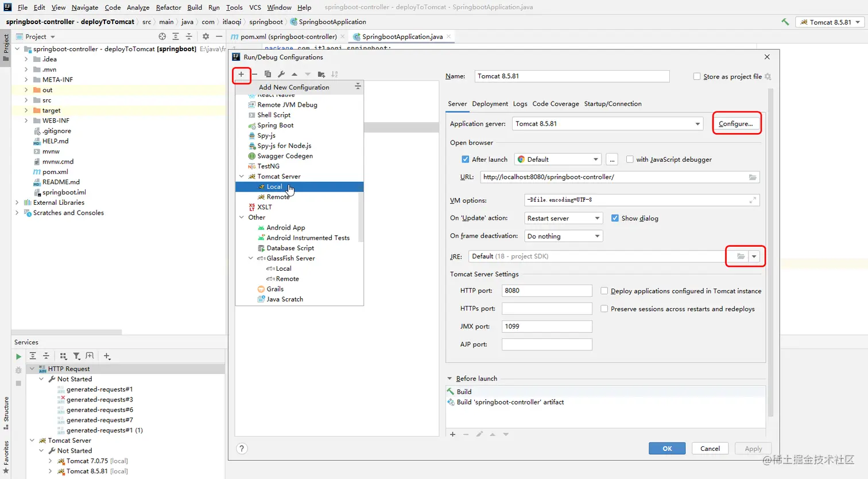
Task: Uncheck After launch checkbox
Action: pyautogui.click(x=466, y=159)
